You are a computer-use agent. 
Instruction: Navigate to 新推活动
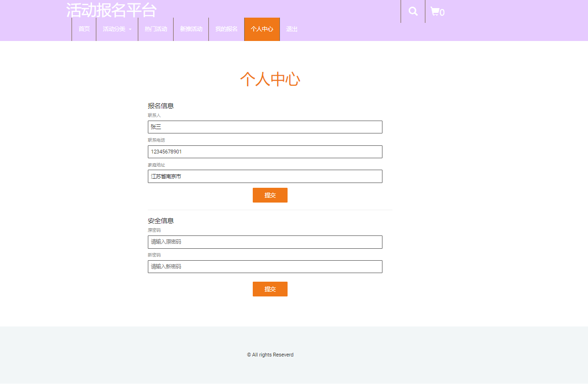tap(191, 29)
